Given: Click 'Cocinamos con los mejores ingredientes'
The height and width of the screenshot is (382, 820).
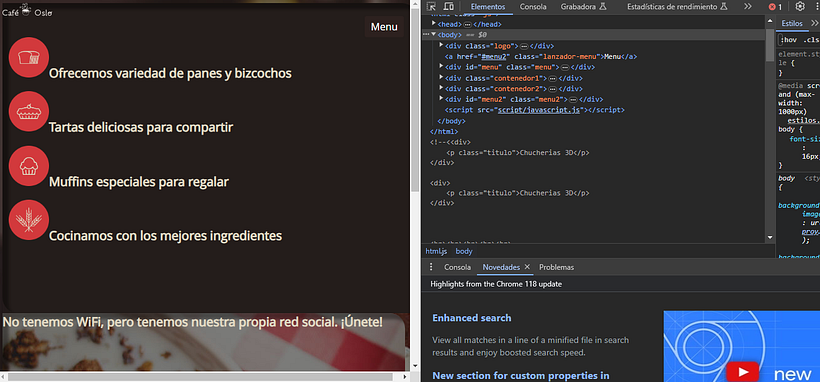Looking at the screenshot, I should tap(165, 235).
